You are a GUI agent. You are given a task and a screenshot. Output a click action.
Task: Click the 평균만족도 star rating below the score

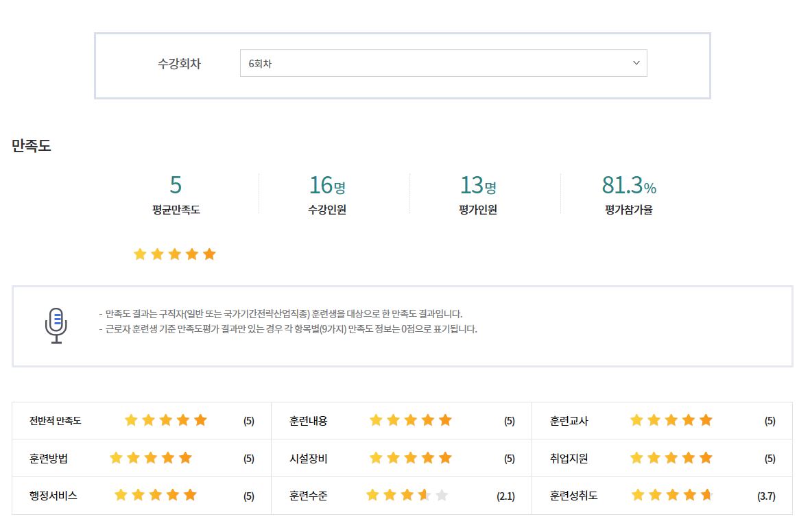[x=175, y=254]
